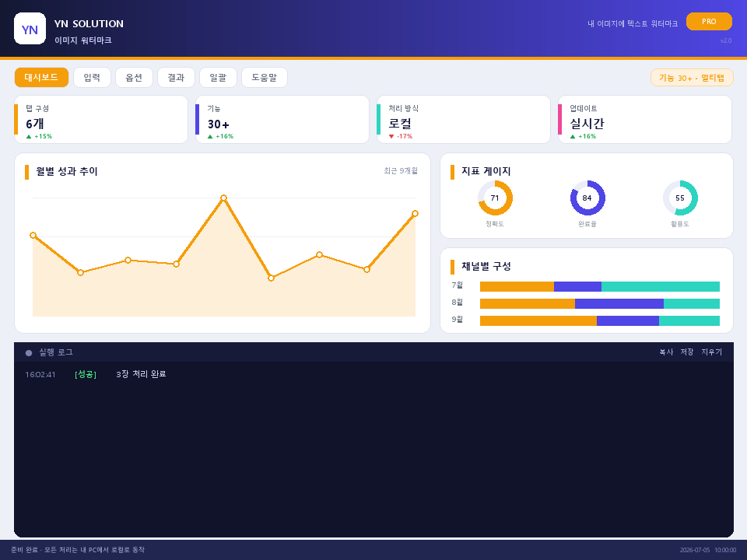The height and width of the screenshot is (560, 747).
Task: Switch to the 입력 tab
Action: point(92,78)
